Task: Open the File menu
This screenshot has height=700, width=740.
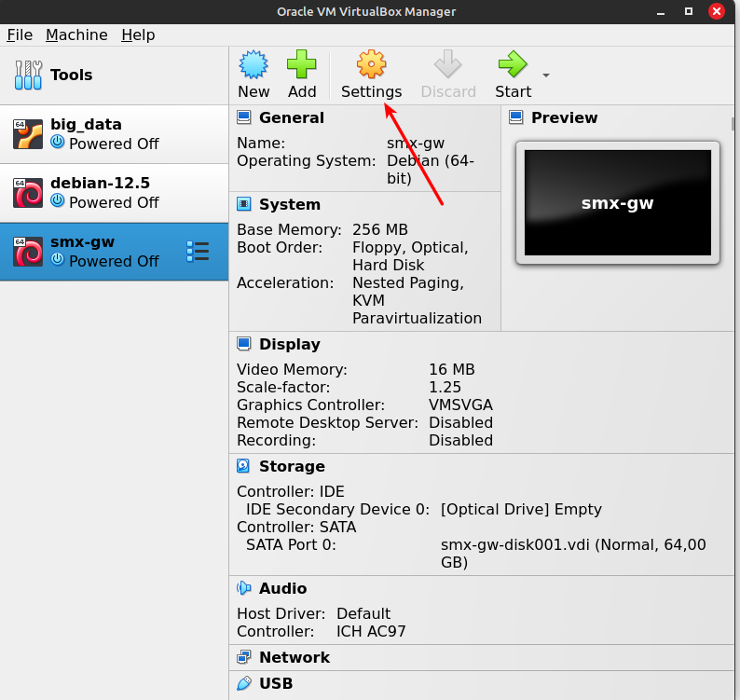Action: (20, 34)
